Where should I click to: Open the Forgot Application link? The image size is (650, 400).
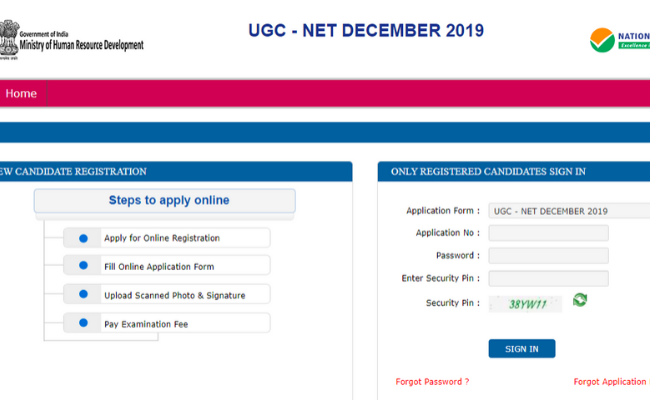(610, 381)
